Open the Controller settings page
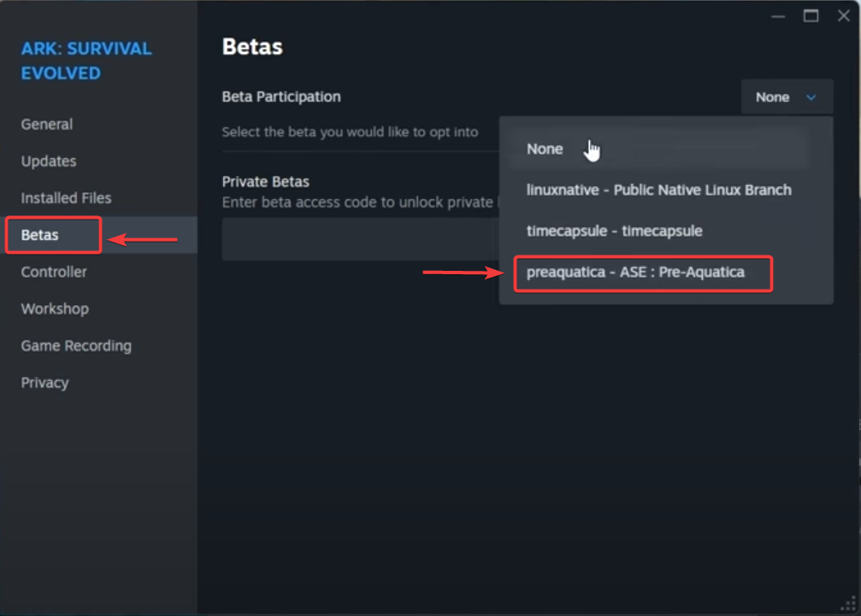This screenshot has height=616, width=861. [54, 272]
